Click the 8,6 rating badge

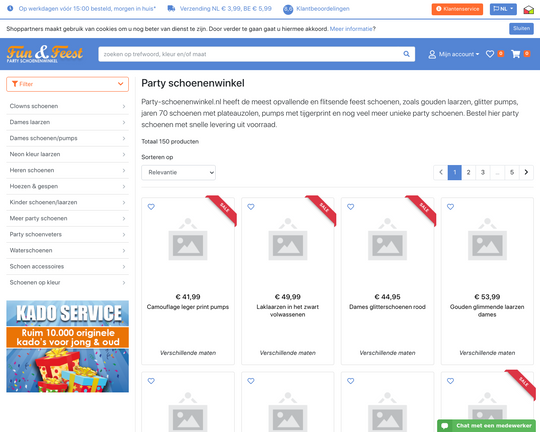pos(288,9)
